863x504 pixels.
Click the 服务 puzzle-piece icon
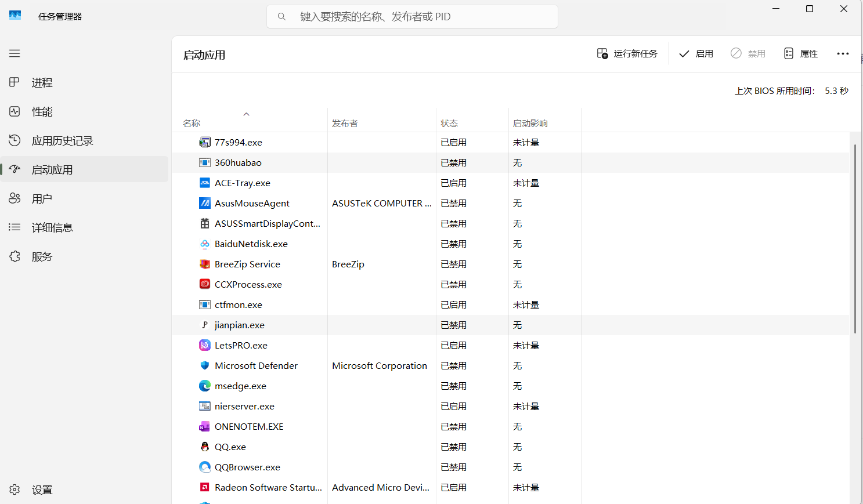click(x=15, y=256)
